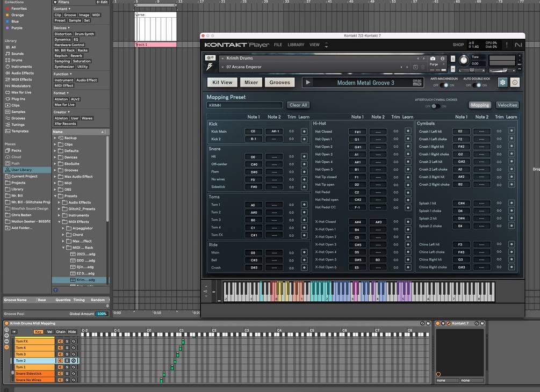Select the Vel zone editor button
This screenshot has width=540, height=392.
pyautogui.click(x=49, y=332)
